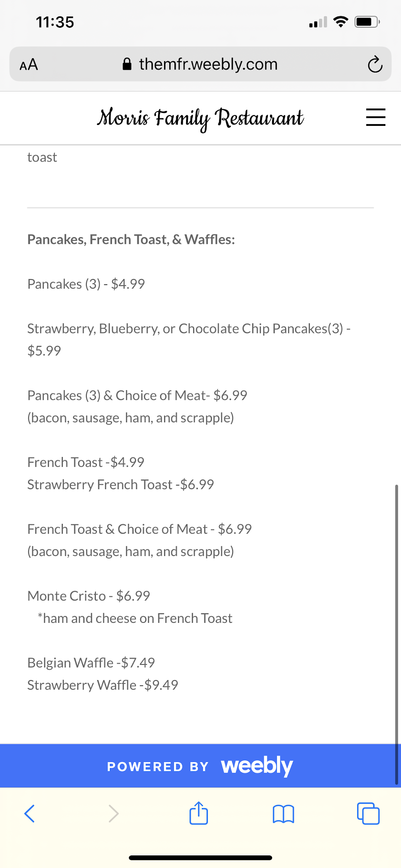Open the Safari share sheet
Viewport: 401px width, 868px height.
[x=199, y=812]
